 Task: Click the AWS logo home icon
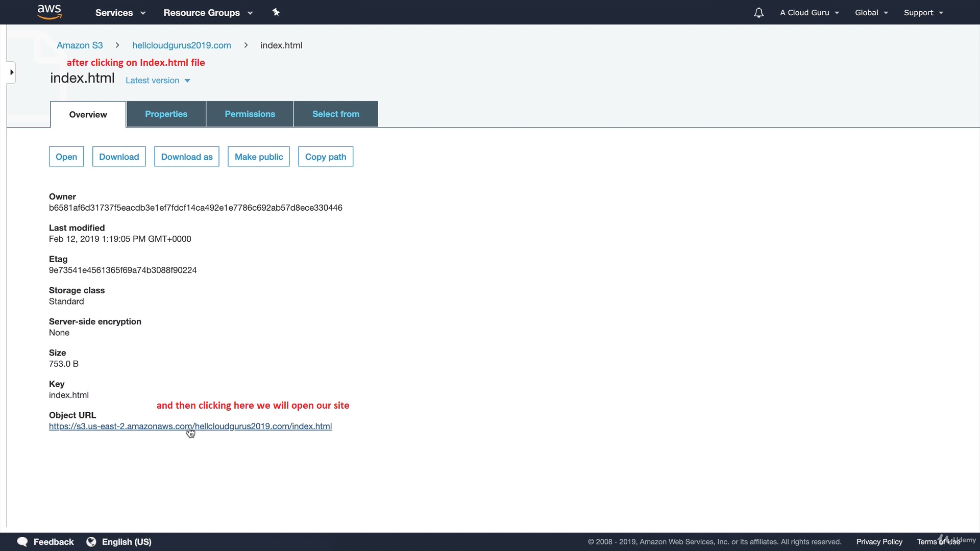(x=49, y=12)
